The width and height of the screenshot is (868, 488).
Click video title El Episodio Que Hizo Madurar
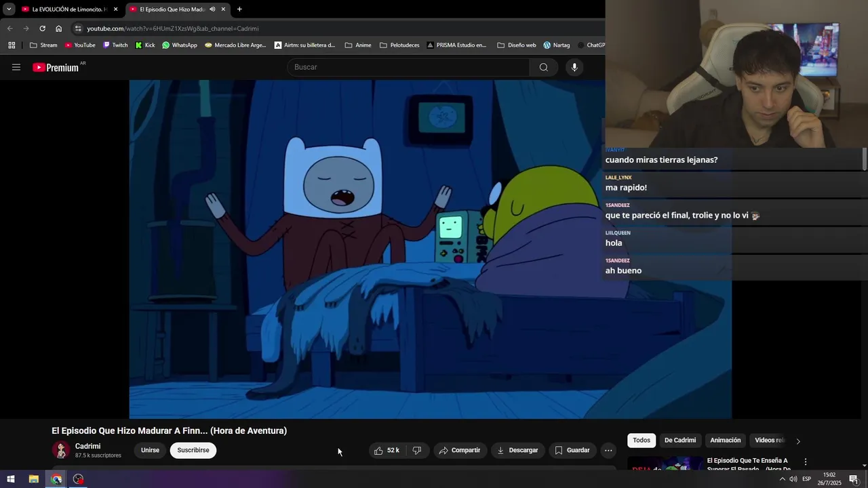point(170,430)
